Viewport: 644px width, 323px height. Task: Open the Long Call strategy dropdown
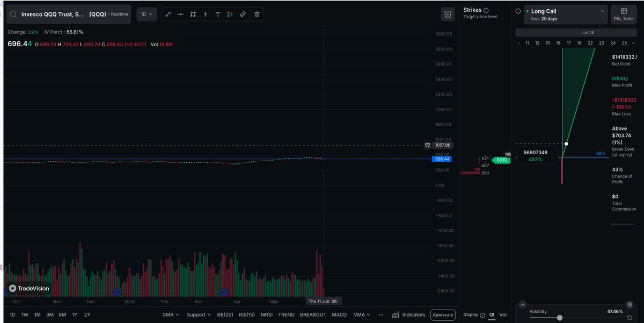pyautogui.click(x=566, y=15)
